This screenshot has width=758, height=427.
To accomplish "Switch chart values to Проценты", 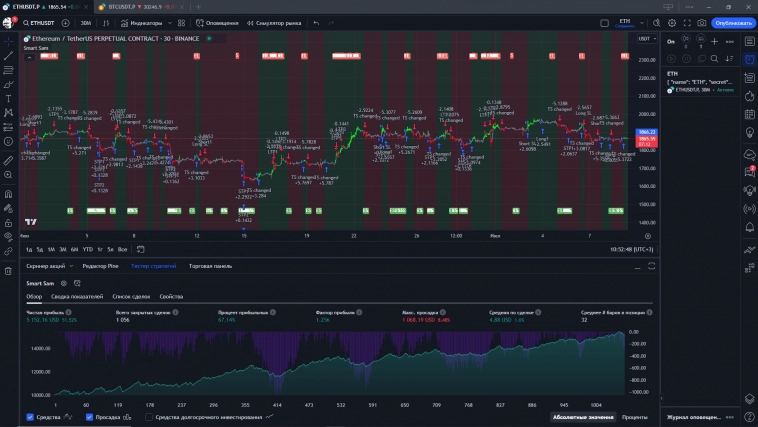I will pyautogui.click(x=634, y=417).
